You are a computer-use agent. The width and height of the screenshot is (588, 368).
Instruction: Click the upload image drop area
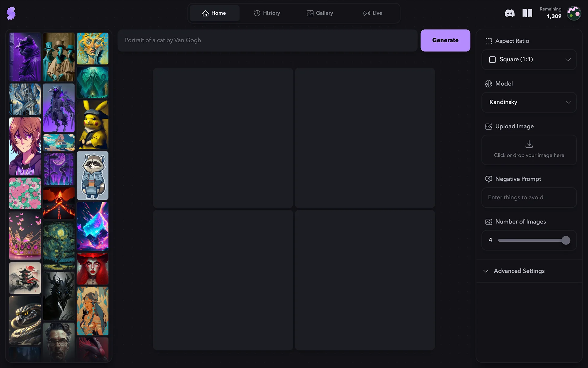529,150
